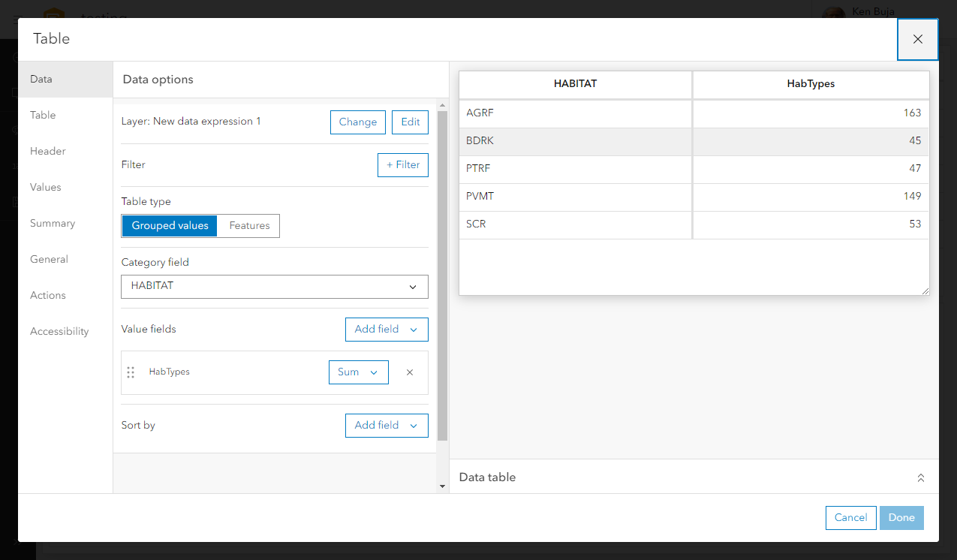Click the HabTypes drag handle icon
This screenshot has height=560, width=957.
tap(131, 372)
